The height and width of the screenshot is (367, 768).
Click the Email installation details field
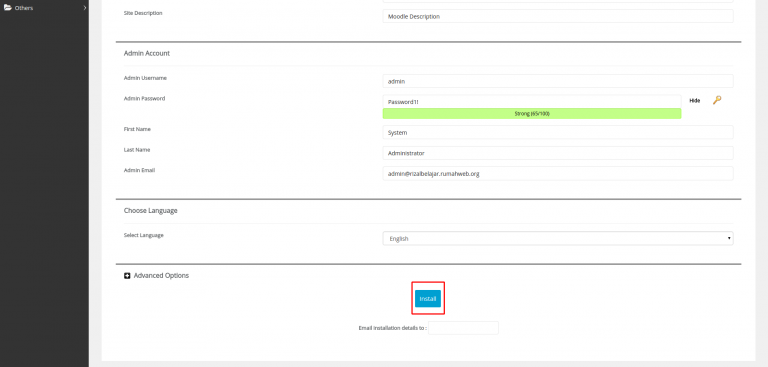(x=463, y=328)
